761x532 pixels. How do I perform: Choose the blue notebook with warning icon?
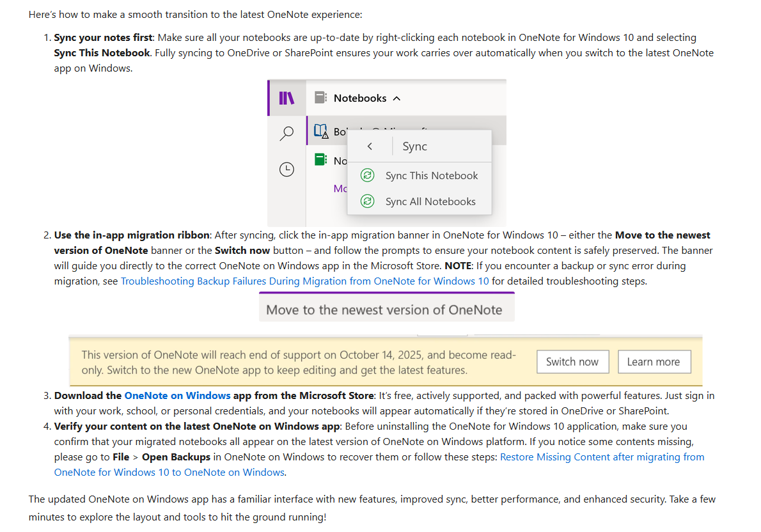[321, 130]
